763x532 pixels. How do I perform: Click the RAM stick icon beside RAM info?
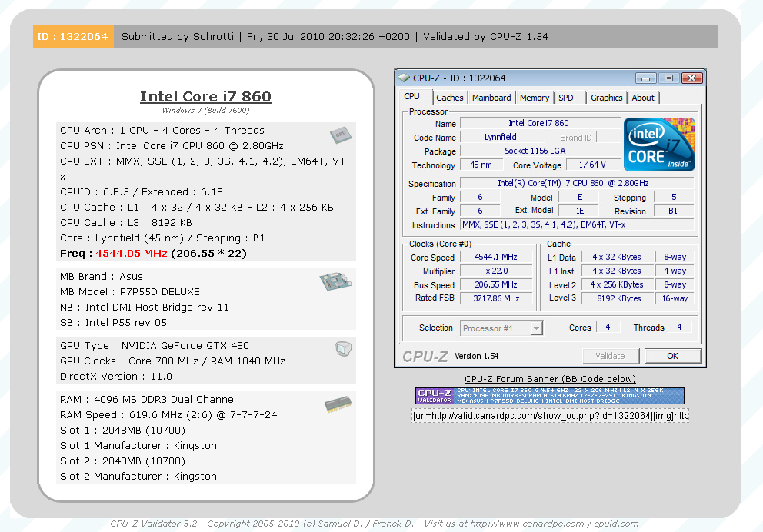tap(338, 404)
